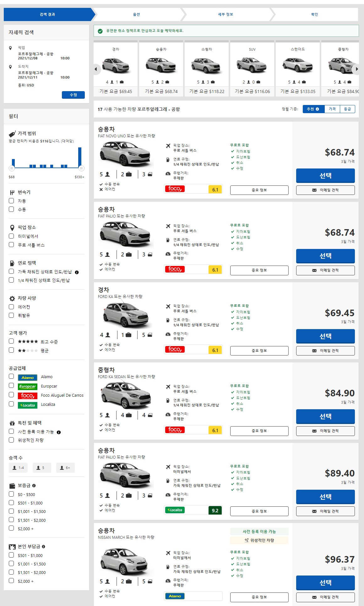Click the carousel left arrow icon

tap(96, 69)
